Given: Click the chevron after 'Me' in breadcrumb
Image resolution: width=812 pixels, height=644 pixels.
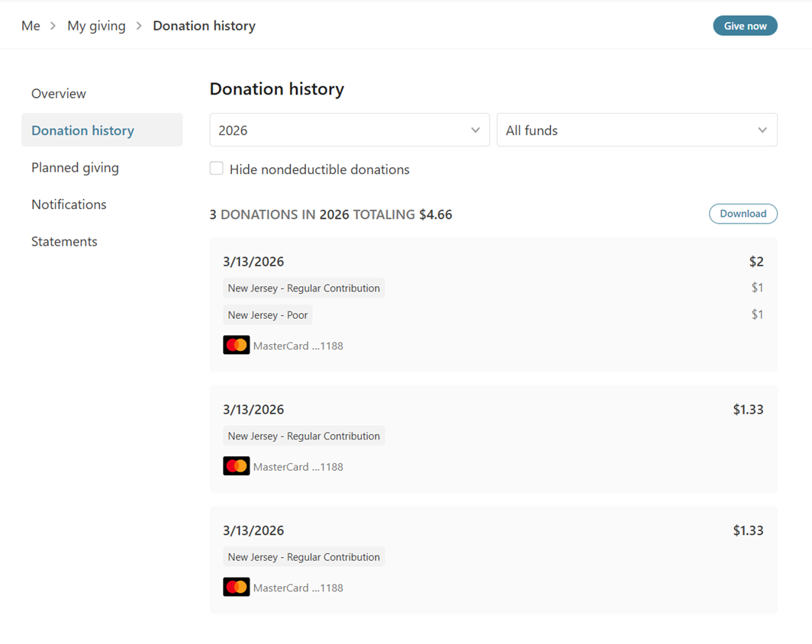Looking at the screenshot, I should 53,26.
